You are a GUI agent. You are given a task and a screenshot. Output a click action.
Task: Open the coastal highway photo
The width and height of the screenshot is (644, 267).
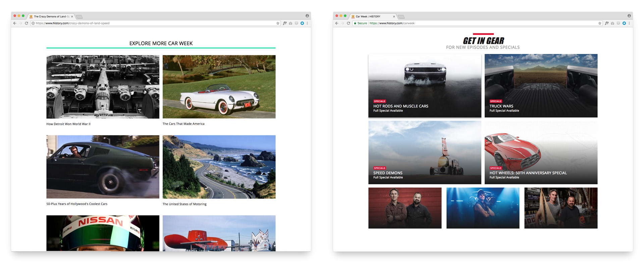click(x=219, y=167)
